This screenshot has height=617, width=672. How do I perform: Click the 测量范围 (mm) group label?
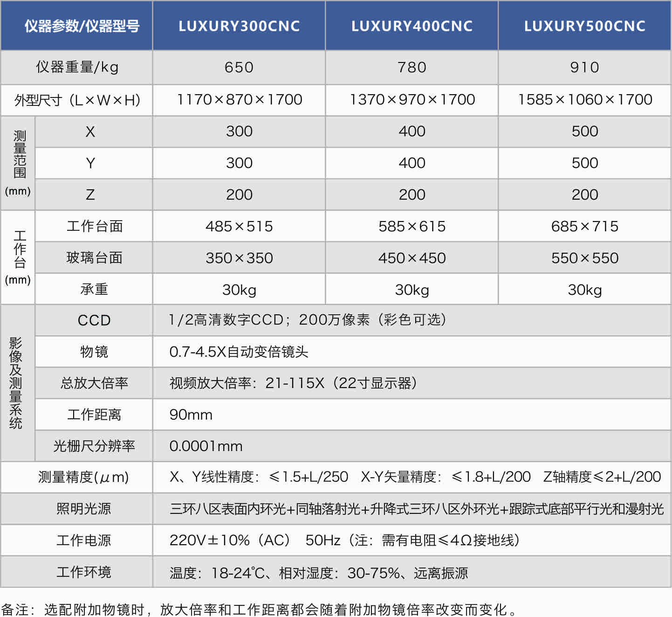click(18, 163)
